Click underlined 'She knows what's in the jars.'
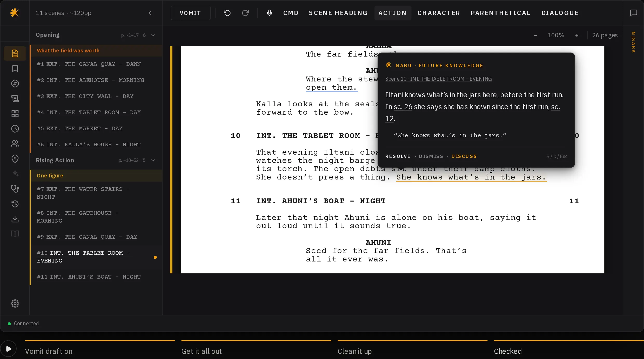 [471, 177]
